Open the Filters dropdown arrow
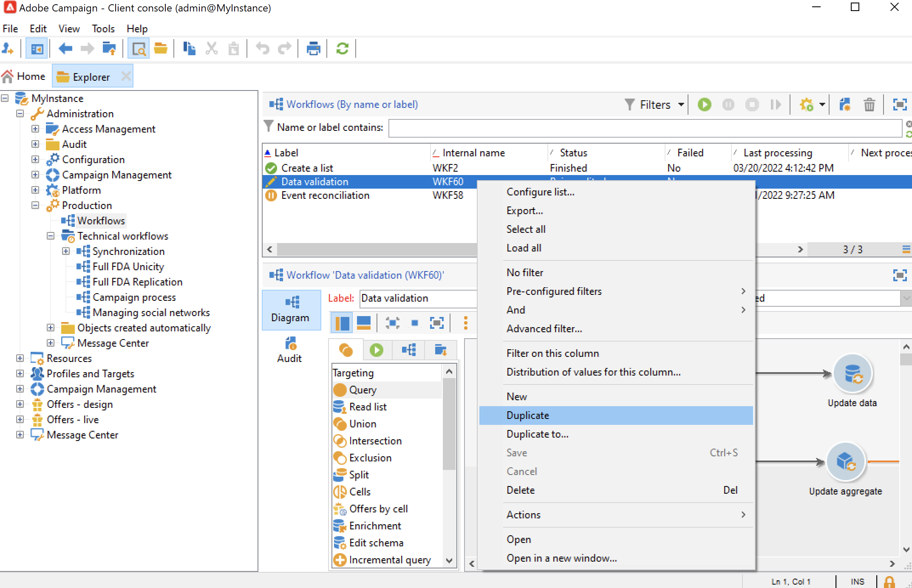This screenshot has width=912, height=588. pos(681,105)
